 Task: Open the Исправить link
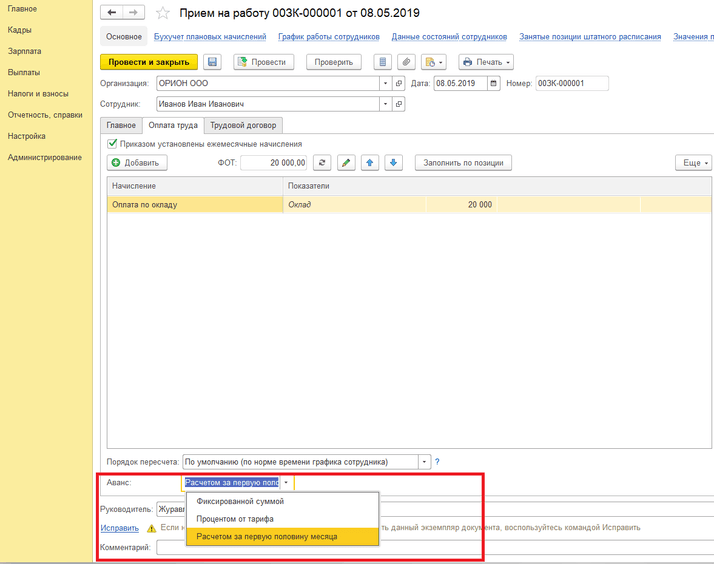(x=120, y=527)
